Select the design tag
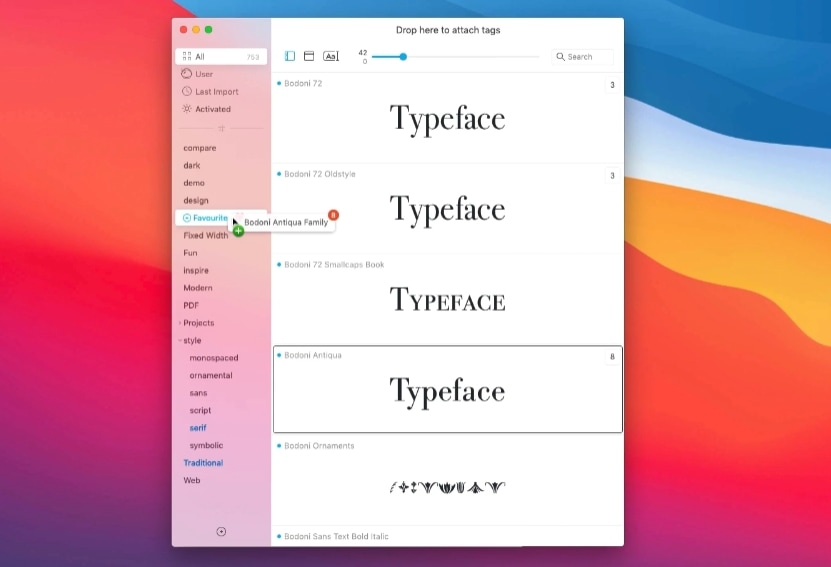 coord(196,200)
